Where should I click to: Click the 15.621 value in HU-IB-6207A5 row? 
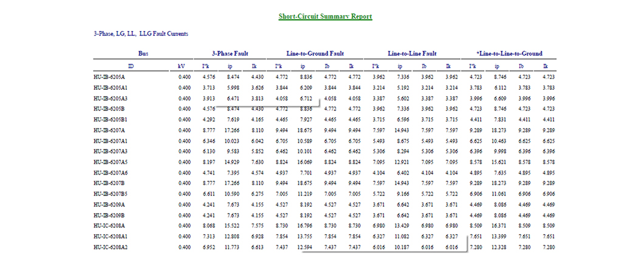[499, 162]
